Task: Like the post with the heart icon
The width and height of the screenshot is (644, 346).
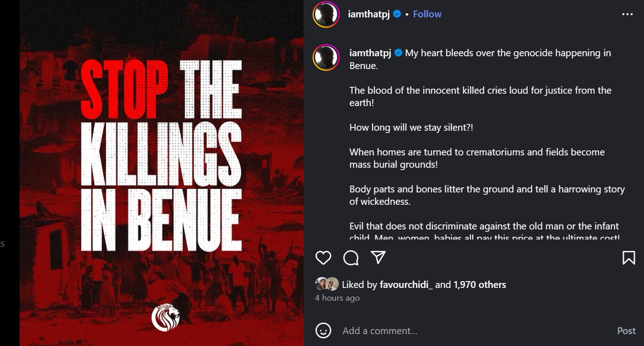Action: [323, 258]
